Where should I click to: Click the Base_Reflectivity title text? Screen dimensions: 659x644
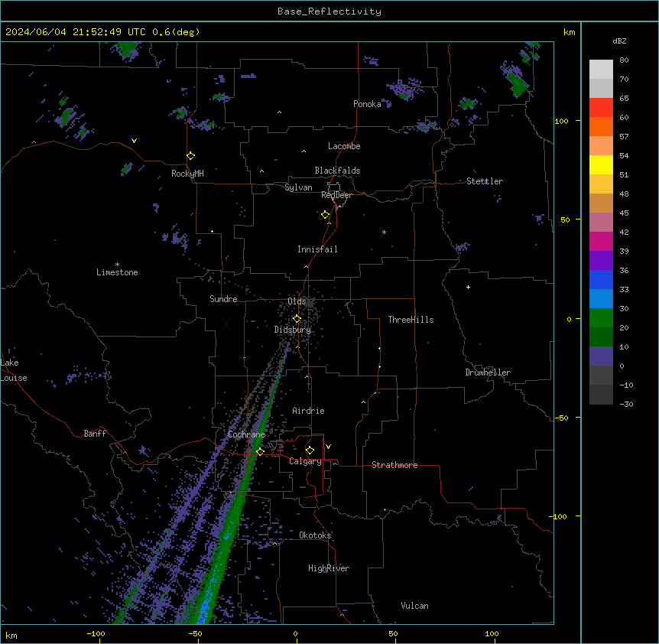click(329, 11)
